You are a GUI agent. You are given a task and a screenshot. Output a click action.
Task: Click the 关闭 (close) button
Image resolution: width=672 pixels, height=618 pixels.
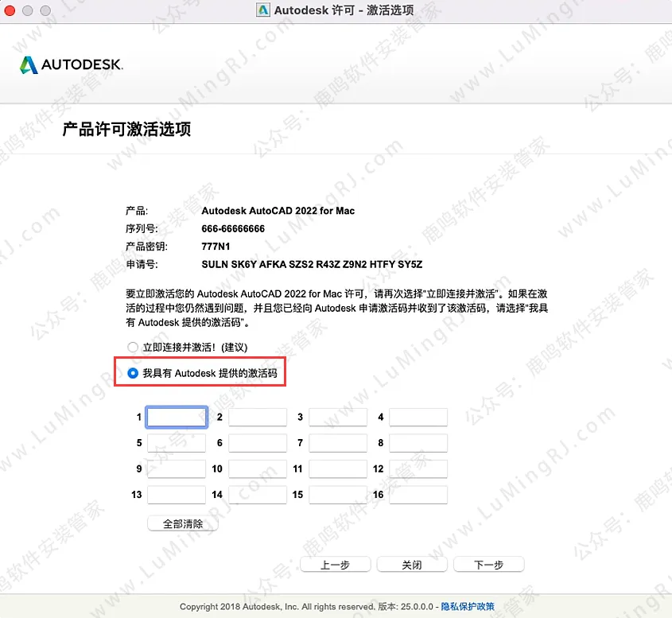tap(412, 565)
